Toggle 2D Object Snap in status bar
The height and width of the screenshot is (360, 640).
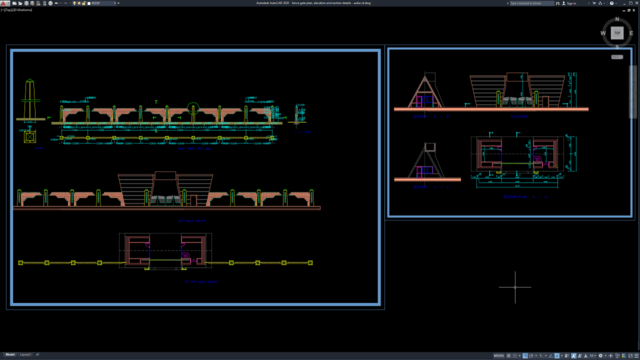pyautogui.click(x=557, y=356)
